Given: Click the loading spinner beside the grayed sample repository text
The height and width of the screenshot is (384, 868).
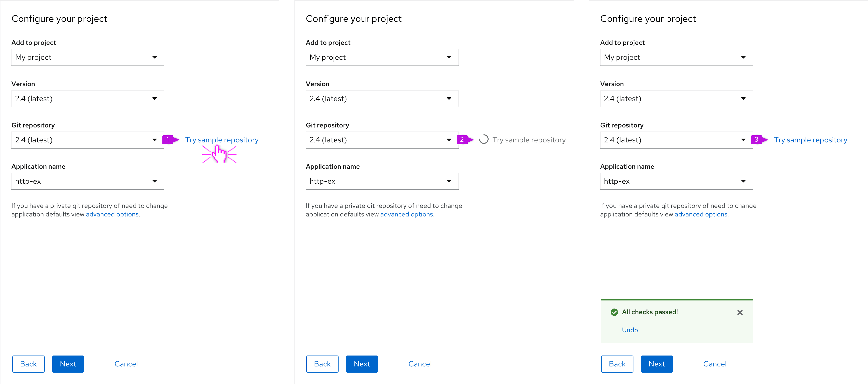Looking at the screenshot, I should [484, 140].
